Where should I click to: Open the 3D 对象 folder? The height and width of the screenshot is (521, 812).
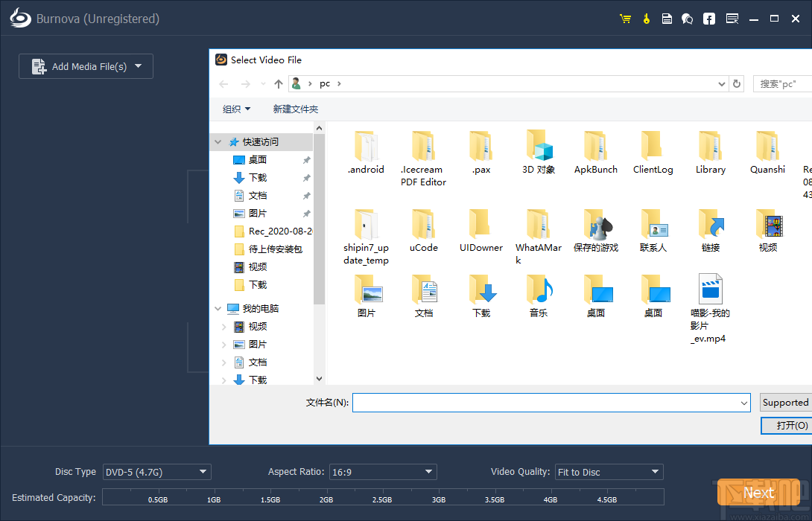click(x=539, y=153)
